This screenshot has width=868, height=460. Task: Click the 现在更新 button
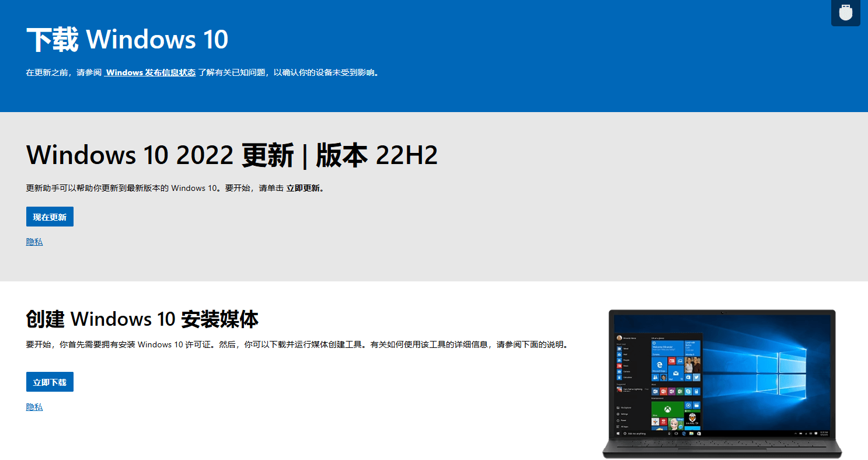point(50,217)
